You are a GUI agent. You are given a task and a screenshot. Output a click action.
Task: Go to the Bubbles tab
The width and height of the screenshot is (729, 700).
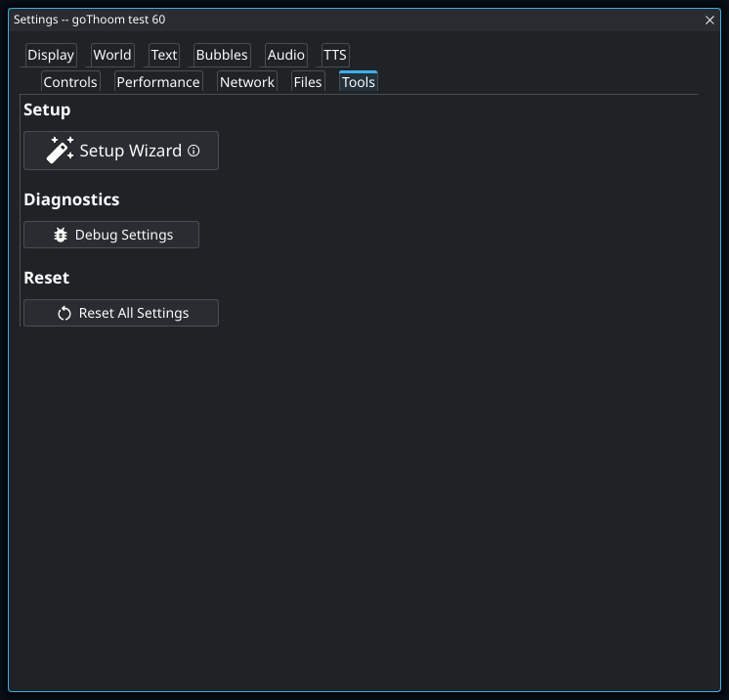pos(222,55)
